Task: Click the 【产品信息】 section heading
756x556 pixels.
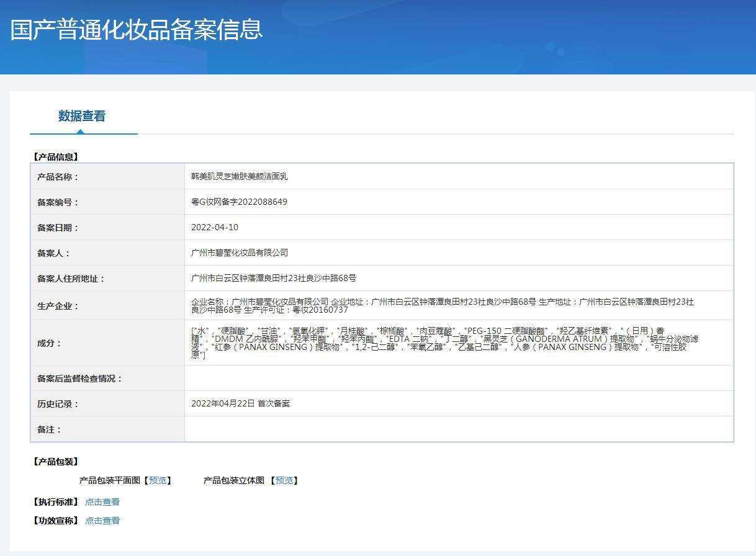Action: coord(56,157)
